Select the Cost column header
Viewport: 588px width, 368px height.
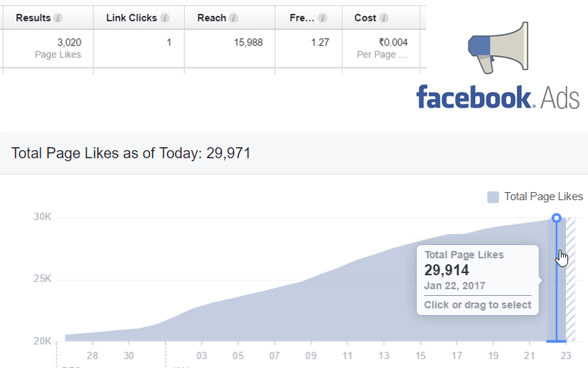[365, 18]
